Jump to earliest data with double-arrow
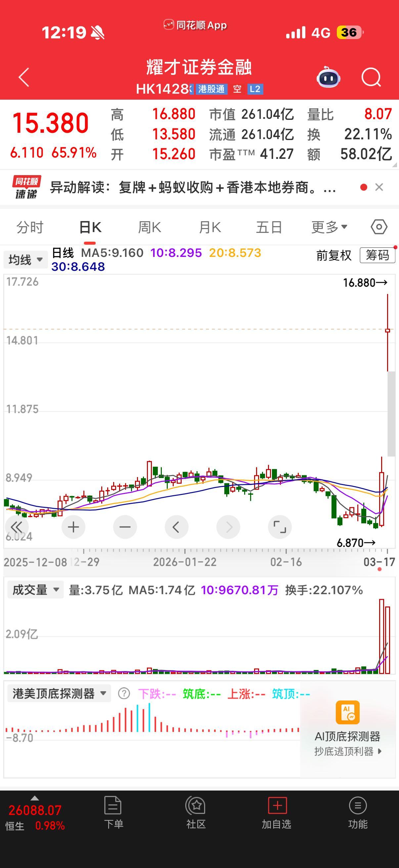399x868 pixels. (17, 527)
